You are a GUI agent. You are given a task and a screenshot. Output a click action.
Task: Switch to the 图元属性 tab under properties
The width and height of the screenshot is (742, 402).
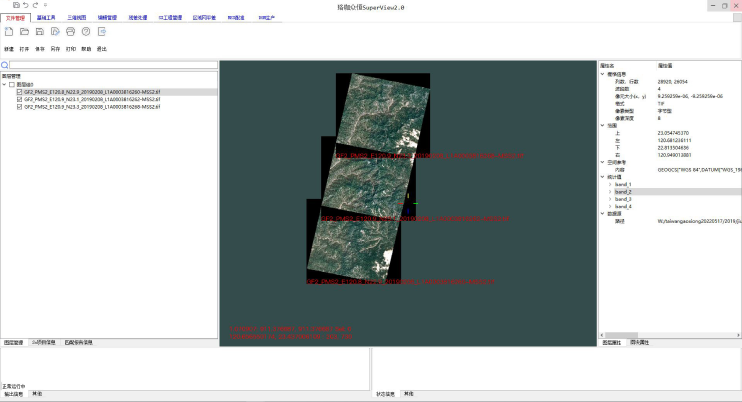(x=640, y=342)
